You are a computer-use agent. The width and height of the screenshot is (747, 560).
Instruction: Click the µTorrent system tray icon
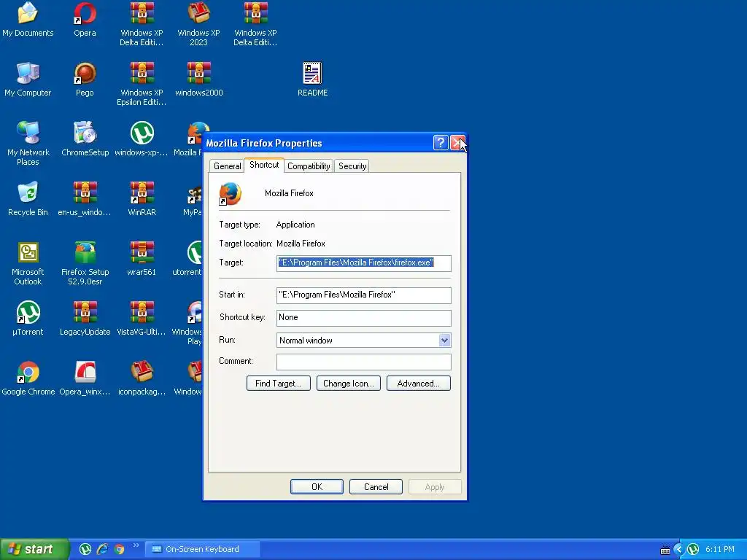pyautogui.click(x=693, y=550)
